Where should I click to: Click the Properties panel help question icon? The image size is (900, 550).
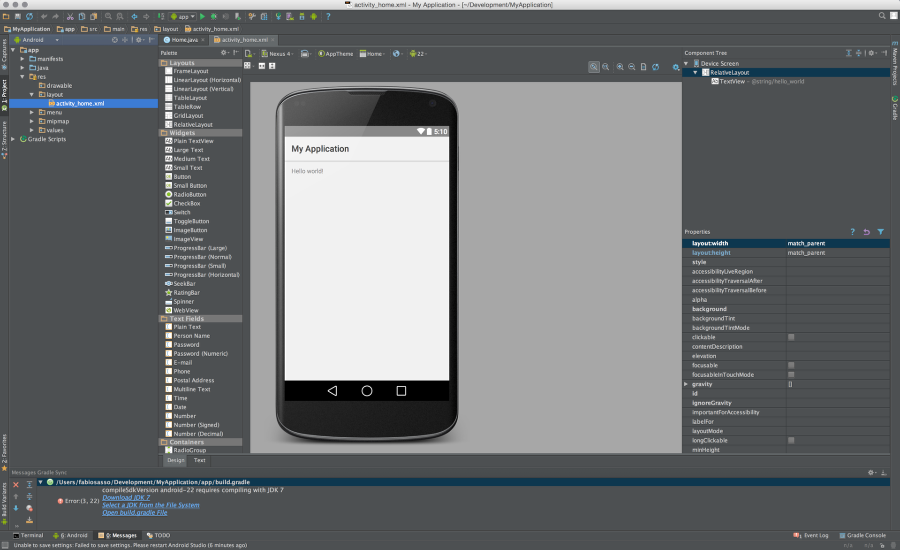point(852,232)
